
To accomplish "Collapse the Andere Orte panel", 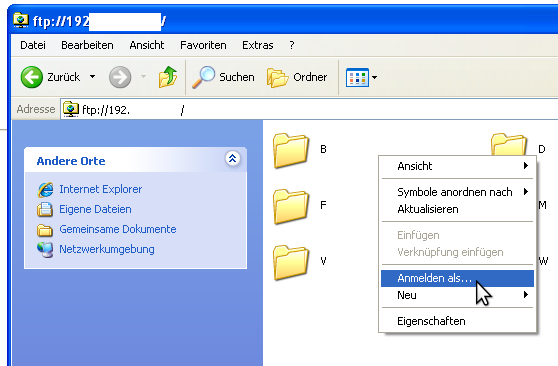I will click(232, 158).
